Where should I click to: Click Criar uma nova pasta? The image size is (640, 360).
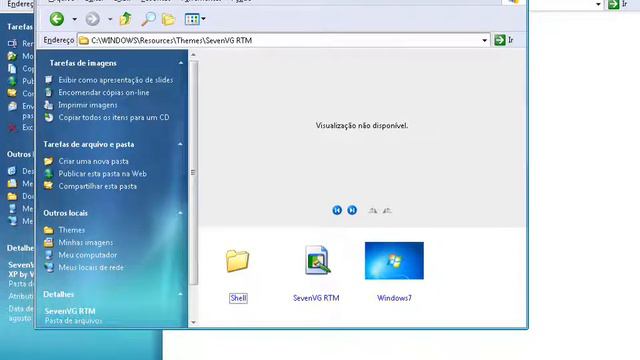click(x=93, y=161)
